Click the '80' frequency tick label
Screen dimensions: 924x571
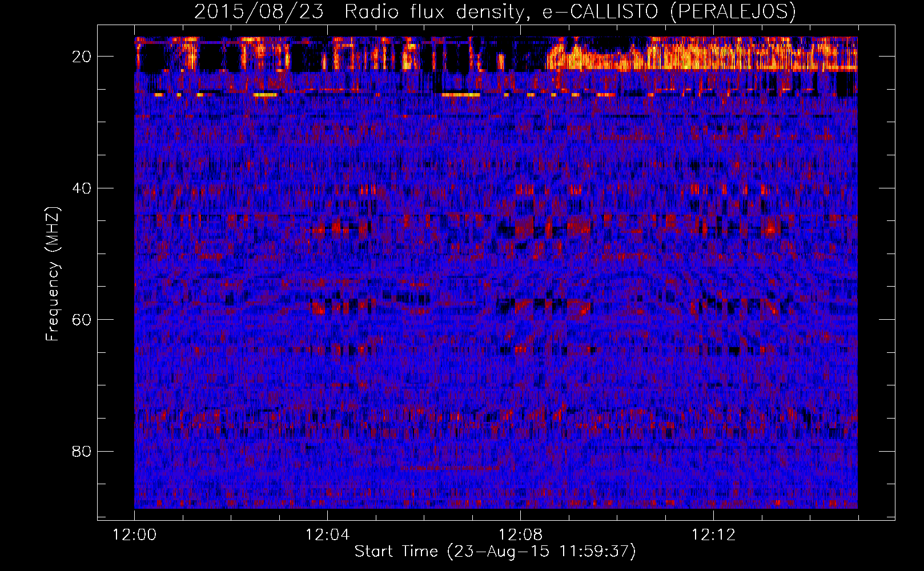[82, 452]
